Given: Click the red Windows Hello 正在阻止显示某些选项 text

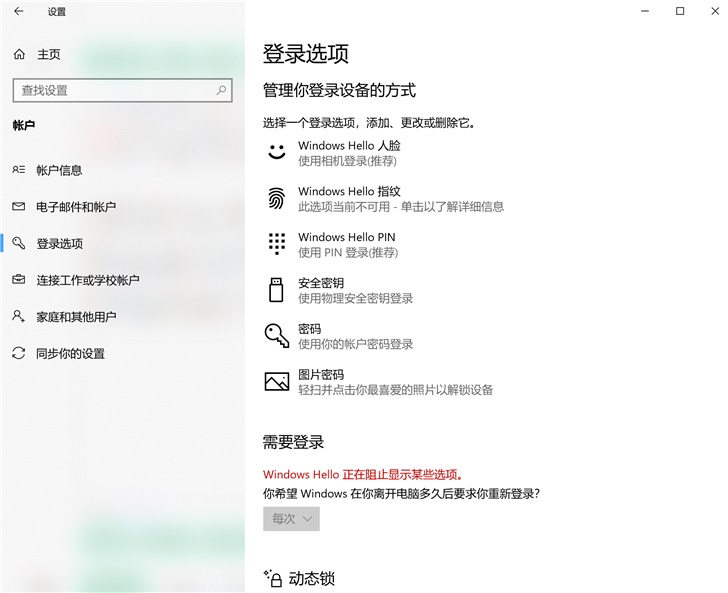Looking at the screenshot, I should click(x=363, y=474).
